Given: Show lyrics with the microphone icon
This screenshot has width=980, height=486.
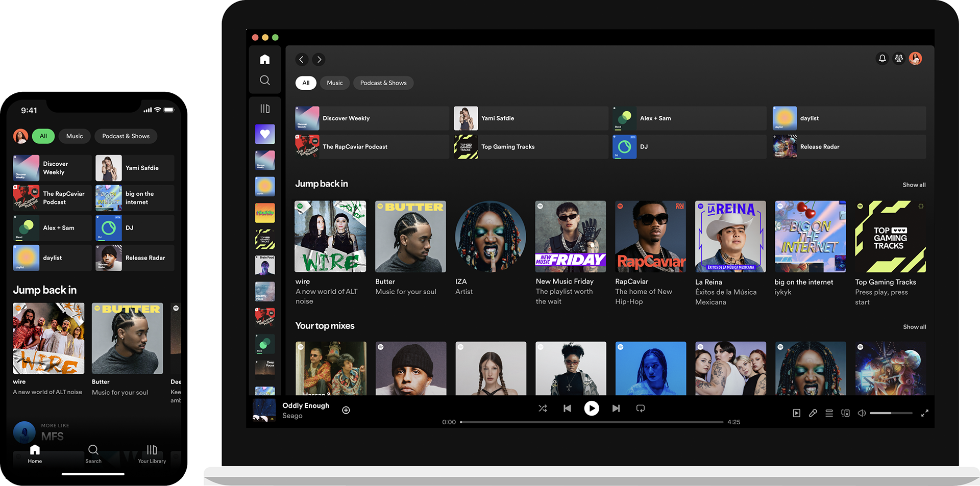Looking at the screenshot, I should (x=813, y=413).
